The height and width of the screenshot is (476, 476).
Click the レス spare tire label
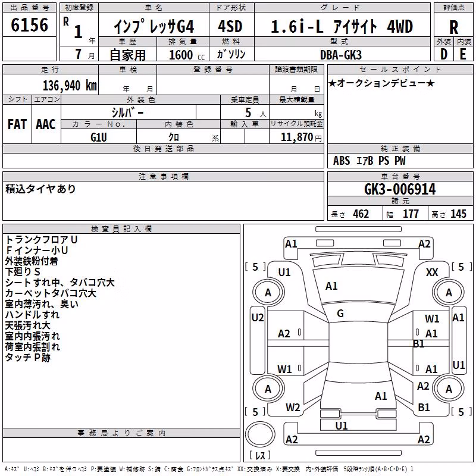click(x=260, y=455)
